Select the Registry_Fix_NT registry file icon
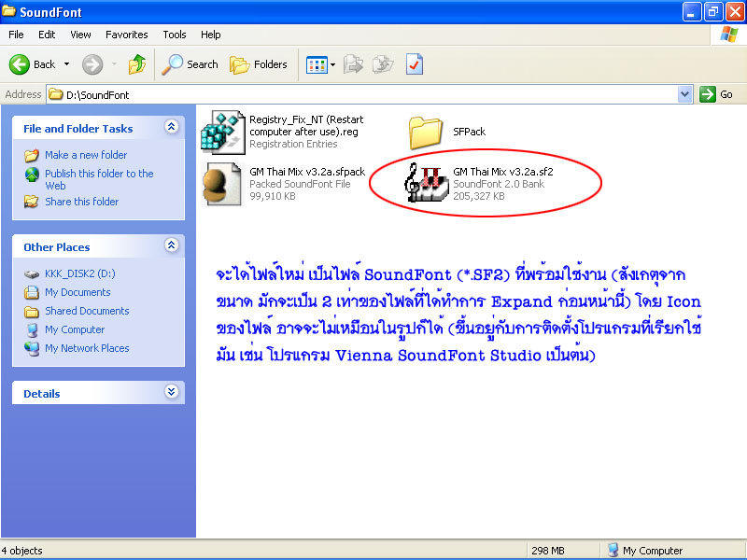The width and height of the screenshot is (747, 560). 223,133
